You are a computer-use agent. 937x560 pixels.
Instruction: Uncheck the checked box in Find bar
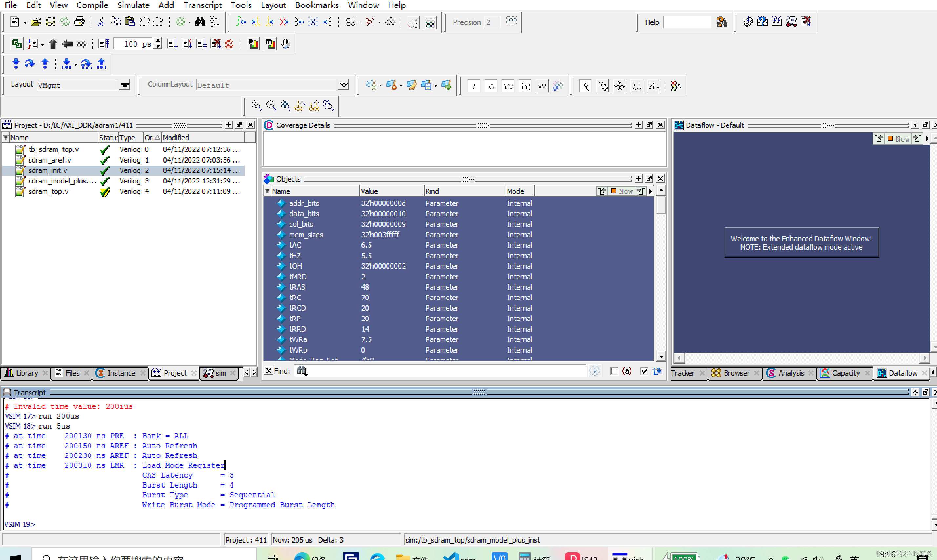pyautogui.click(x=644, y=371)
